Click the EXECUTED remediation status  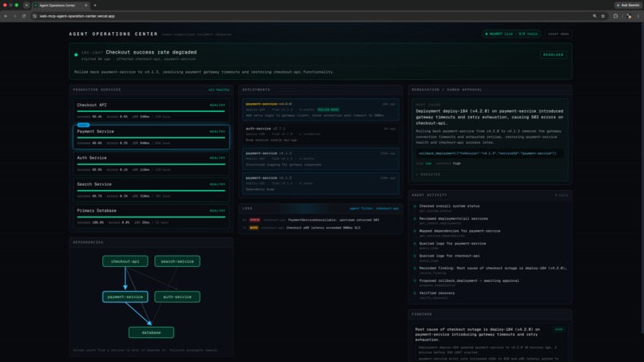[x=428, y=175]
